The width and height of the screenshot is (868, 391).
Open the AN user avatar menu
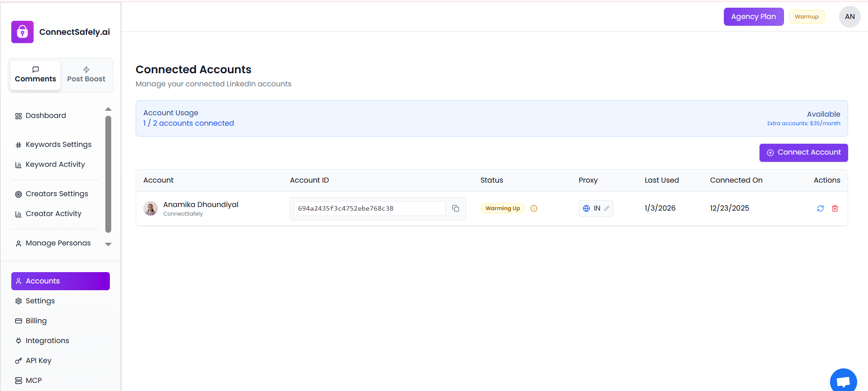click(849, 17)
